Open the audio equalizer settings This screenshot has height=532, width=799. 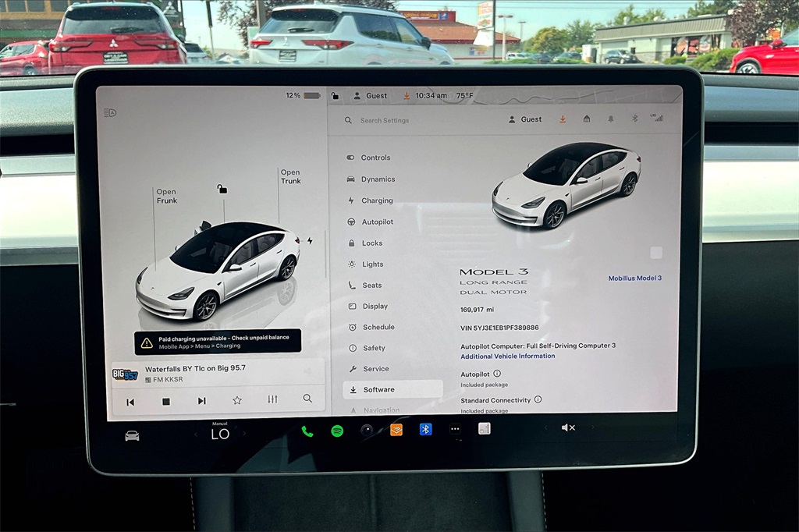pos(272,399)
